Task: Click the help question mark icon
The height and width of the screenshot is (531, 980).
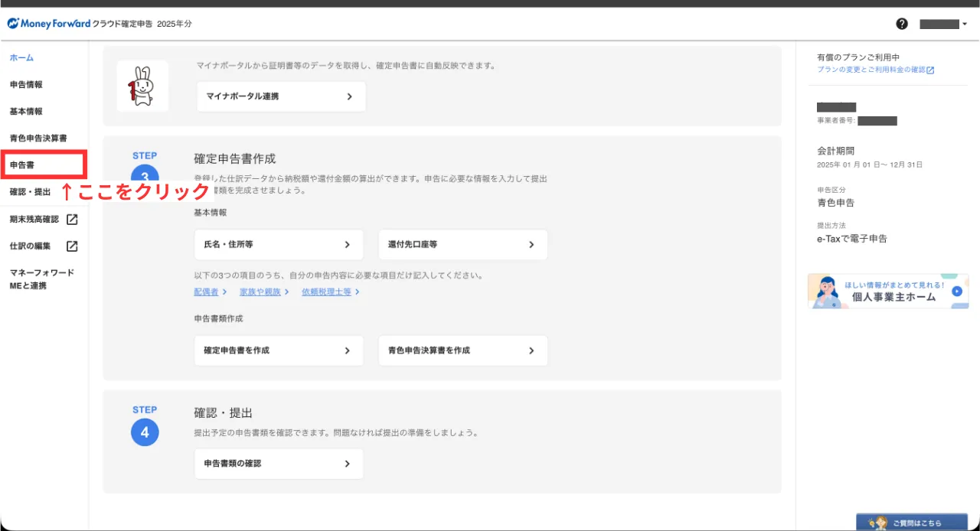Action: click(902, 24)
